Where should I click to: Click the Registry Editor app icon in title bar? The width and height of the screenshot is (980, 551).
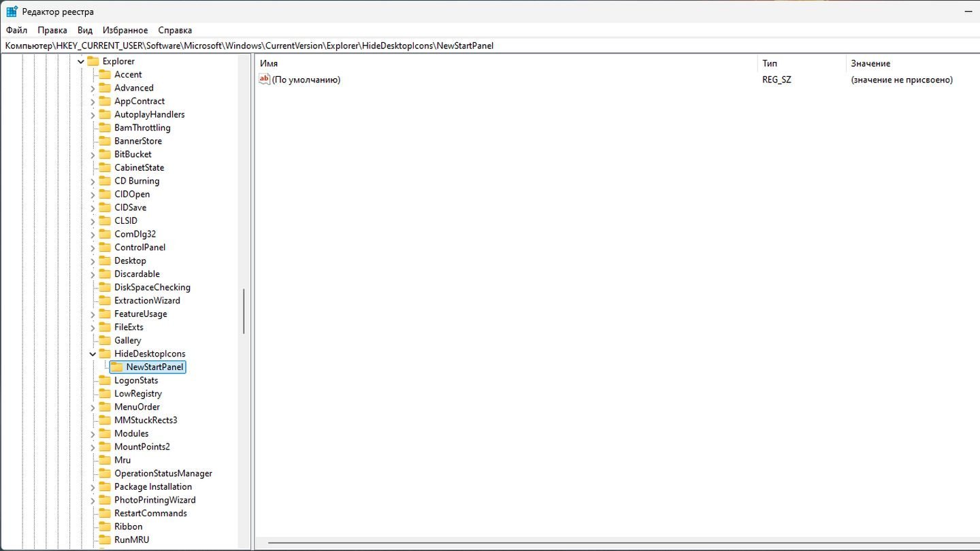(x=12, y=12)
